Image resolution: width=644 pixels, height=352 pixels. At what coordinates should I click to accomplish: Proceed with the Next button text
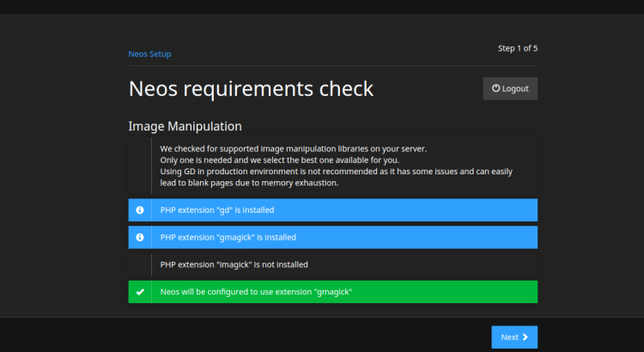pyautogui.click(x=509, y=337)
